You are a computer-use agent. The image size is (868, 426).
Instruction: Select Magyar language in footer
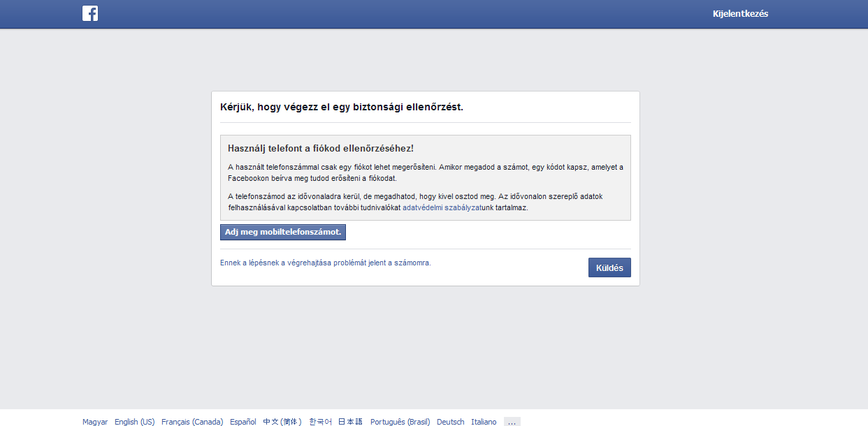pos(95,422)
